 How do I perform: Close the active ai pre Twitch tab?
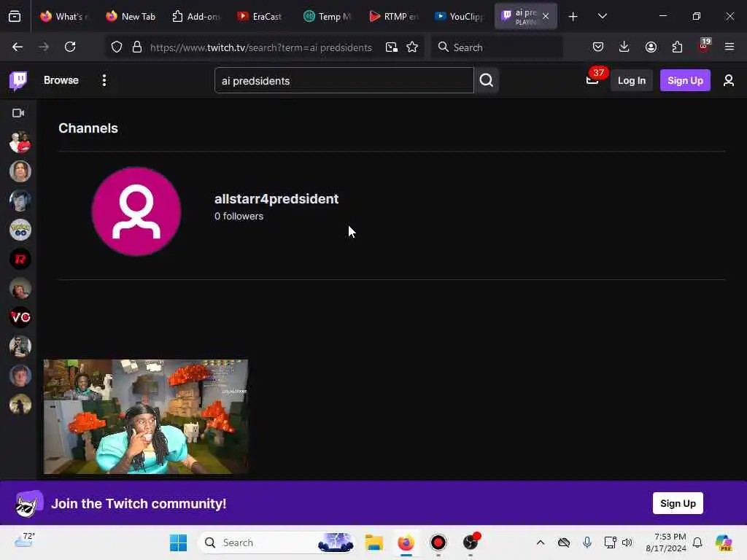(546, 17)
